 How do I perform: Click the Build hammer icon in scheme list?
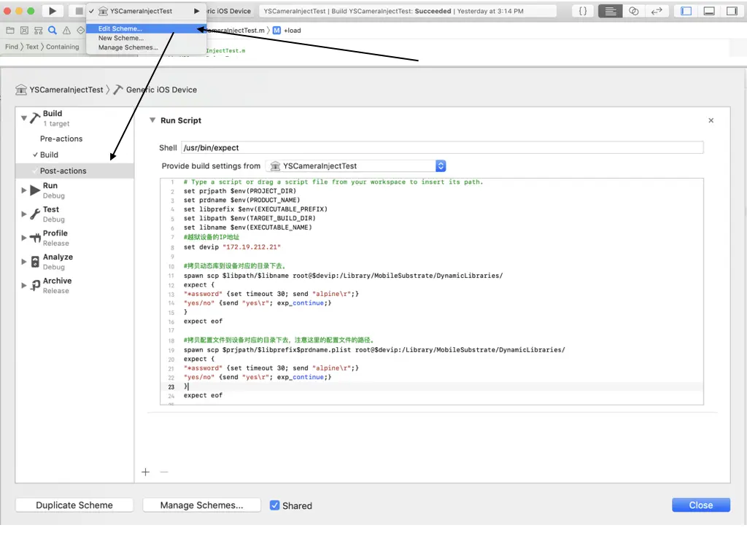[x=35, y=117]
